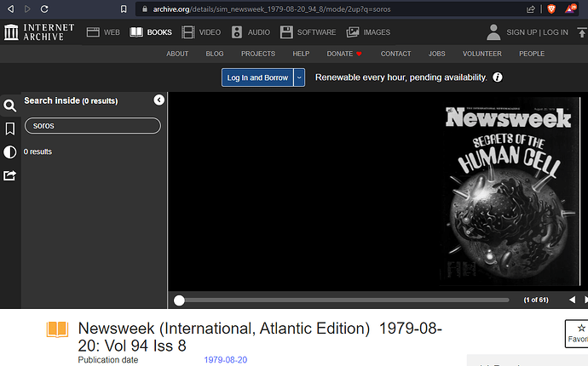
Task: Open the HELP menu item
Action: (301, 54)
